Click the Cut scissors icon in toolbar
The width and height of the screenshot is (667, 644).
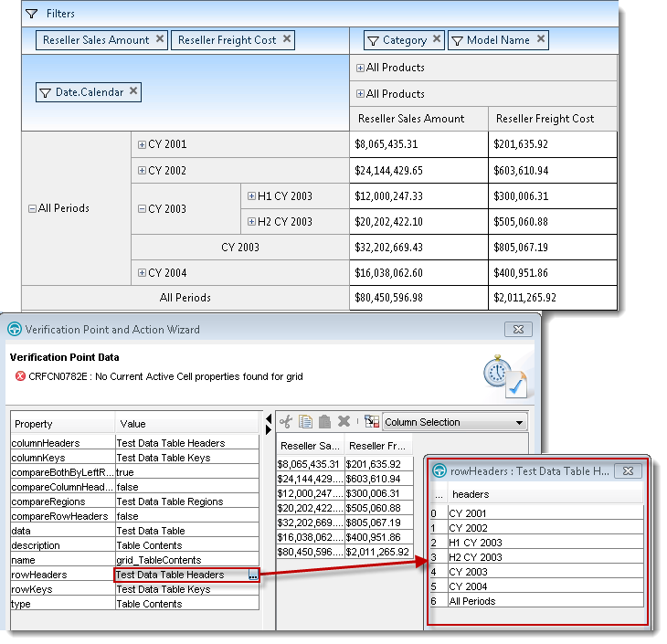pyautogui.click(x=286, y=422)
